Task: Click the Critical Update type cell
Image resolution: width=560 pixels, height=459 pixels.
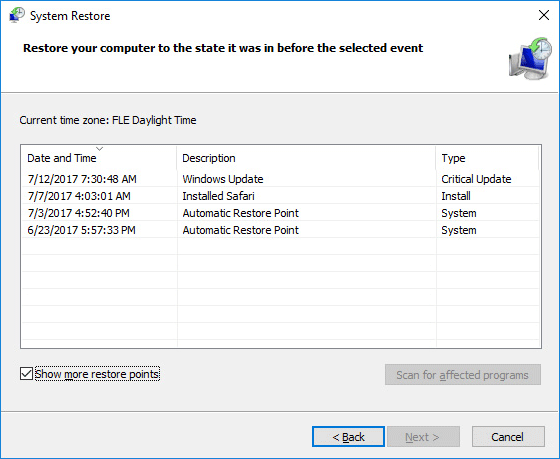Action: click(476, 179)
